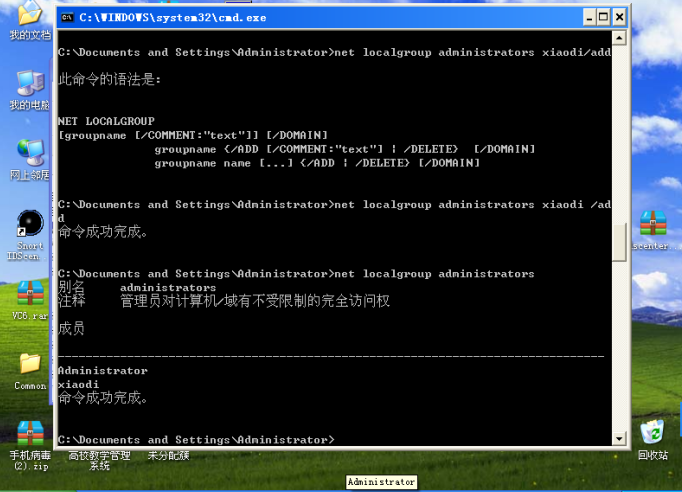Maximize the cmd.exe window
Viewport: 682px width, 492px height.
pyautogui.click(x=604, y=17)
